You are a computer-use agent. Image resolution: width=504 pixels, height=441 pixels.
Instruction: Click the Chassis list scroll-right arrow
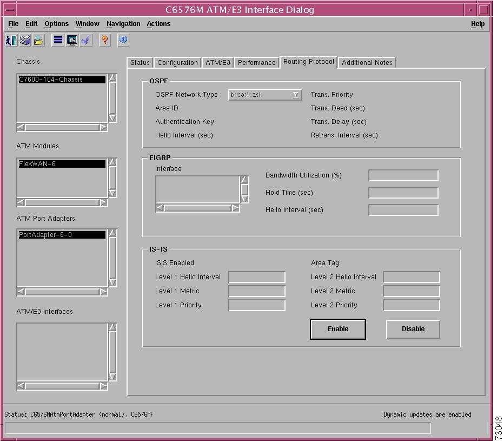coord(103,127)
